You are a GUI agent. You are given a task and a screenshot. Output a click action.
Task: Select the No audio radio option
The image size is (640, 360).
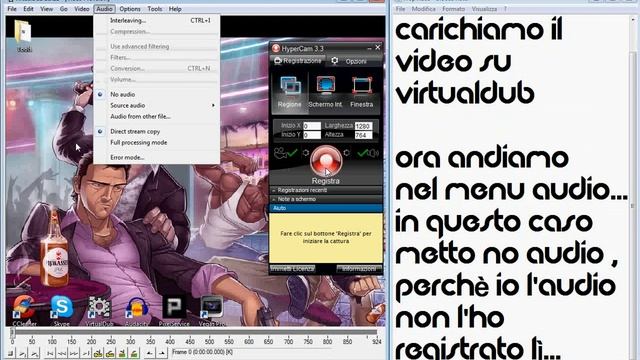(122, 94)
